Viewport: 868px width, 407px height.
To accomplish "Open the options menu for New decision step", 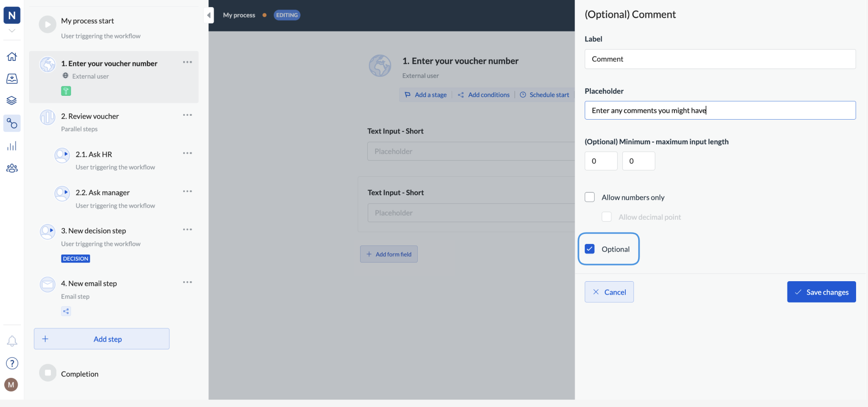I will (x=187, y=229).
